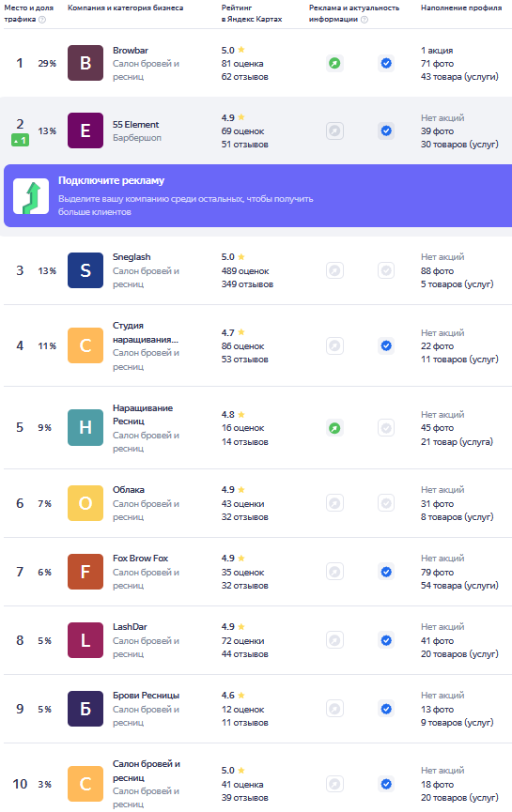Click the Browbar 'B' logo thumbnail
Viewport: 512px width, 812px height.
[x=85, y=63]
